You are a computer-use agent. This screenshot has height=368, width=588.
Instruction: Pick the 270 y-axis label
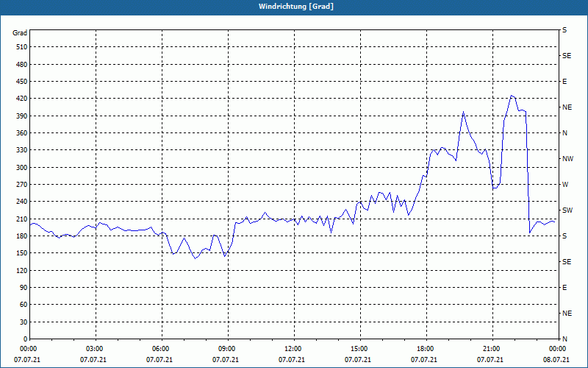pos(22,185)
